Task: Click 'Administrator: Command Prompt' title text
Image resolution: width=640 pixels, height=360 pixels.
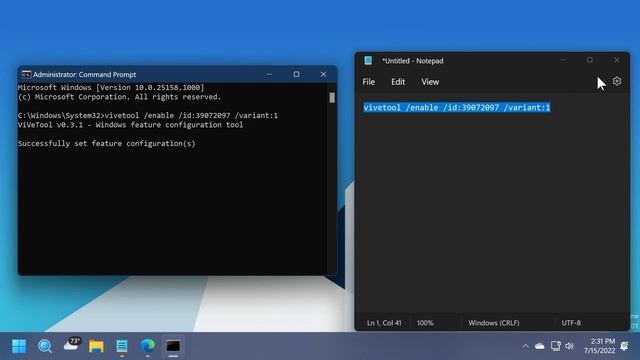Action: (84, 74)
